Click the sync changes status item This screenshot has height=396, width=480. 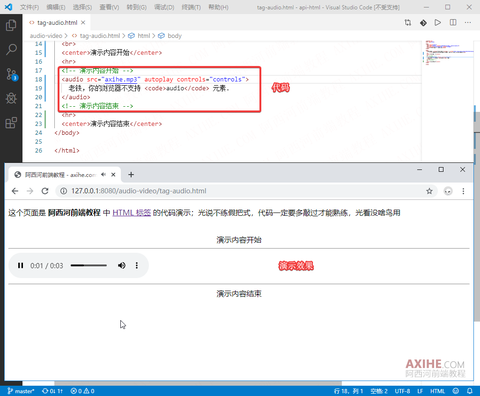click(52, 391)
